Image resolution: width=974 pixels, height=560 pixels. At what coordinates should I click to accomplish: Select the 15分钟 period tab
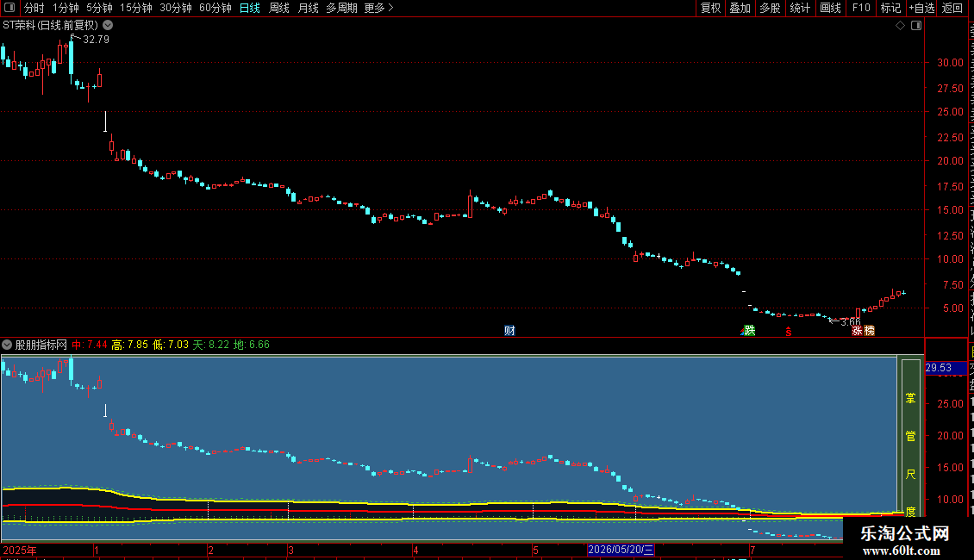(x=135, y=8)
